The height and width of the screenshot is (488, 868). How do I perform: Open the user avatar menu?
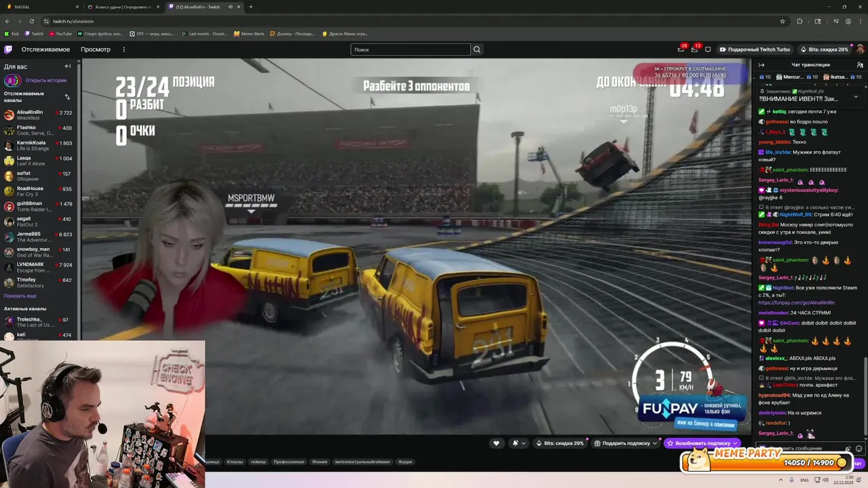pos(859,49)
